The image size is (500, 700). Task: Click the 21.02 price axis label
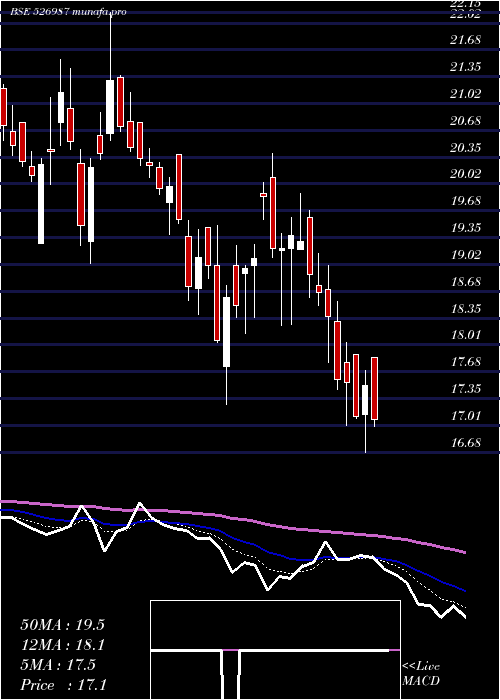click(466, 94)
